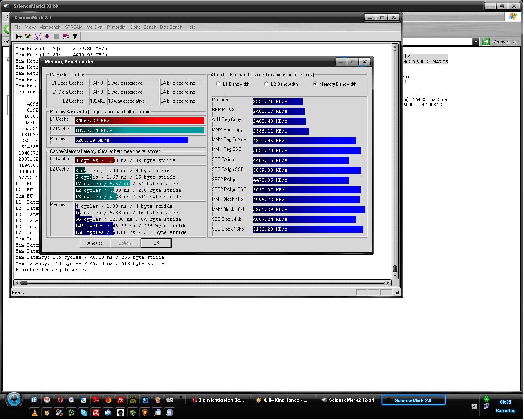Open the View menu
Image resolution: width=524 pixels, height=420 pixels.
click(x=30, y=27)
